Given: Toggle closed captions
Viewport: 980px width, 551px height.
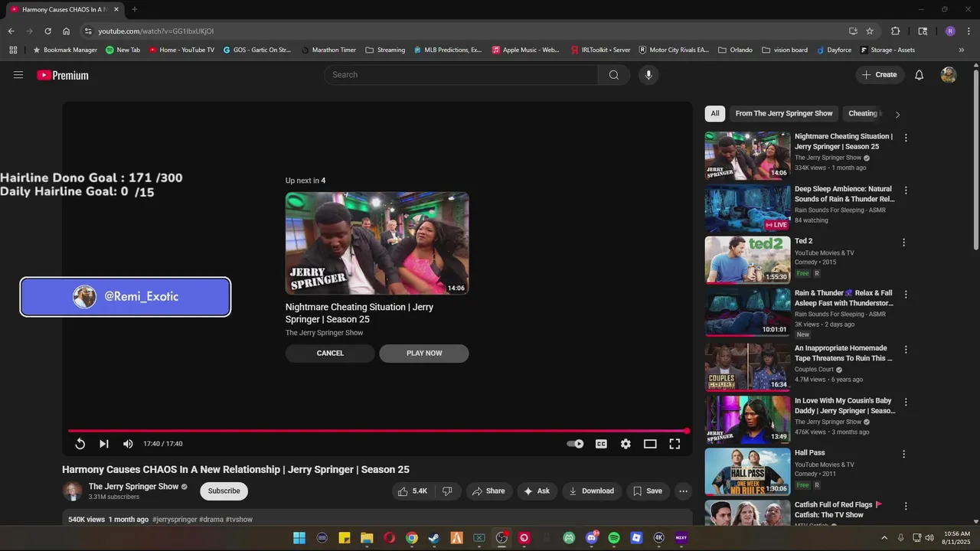Looking at the screenshot, I should click(x=601, y=444).
